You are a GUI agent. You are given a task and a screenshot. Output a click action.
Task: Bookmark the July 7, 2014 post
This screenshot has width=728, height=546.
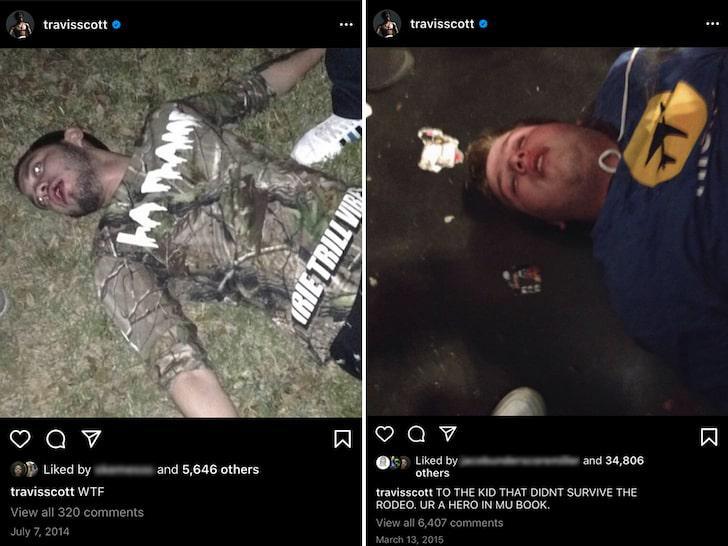point(343,439)
